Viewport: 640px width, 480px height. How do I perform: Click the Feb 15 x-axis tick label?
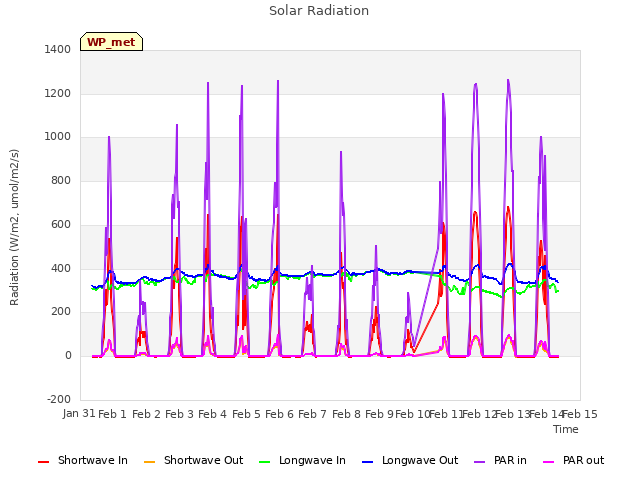[580, 414]
